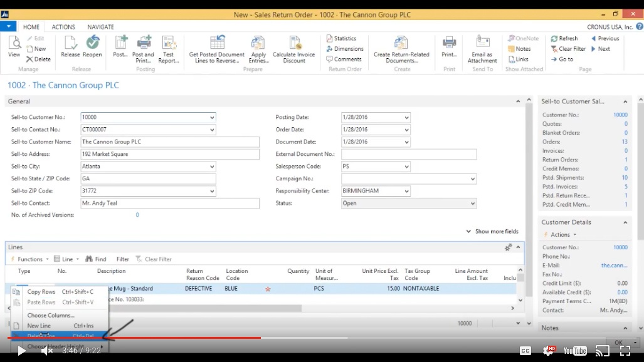Open the E-Mail the.cann... link
This screenshot has width=644, height=362.
click(x=614, y=265)
